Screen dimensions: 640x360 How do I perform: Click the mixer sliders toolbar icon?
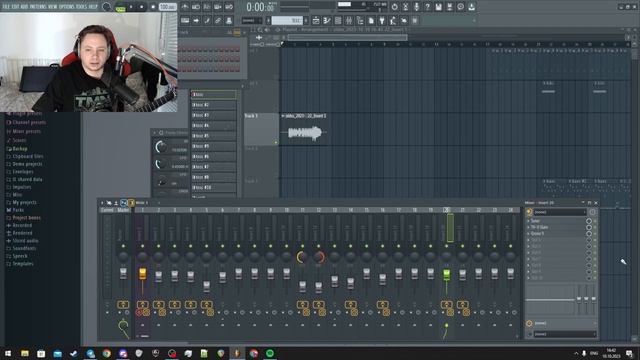coord(349,20)
